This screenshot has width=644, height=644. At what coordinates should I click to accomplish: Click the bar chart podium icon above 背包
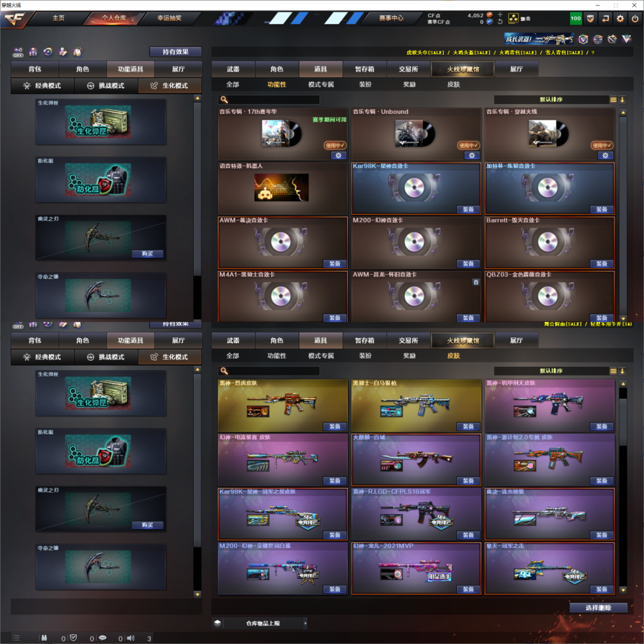[x=33, y=52]
